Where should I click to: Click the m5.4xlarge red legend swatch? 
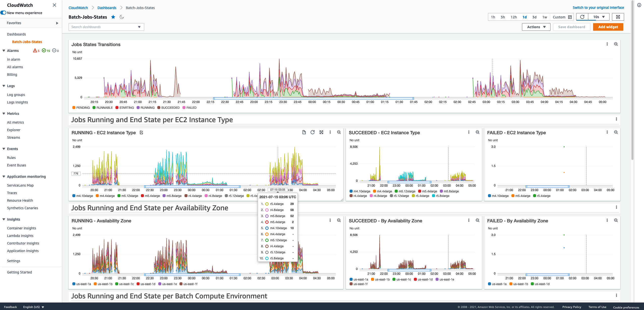(142, 196)
